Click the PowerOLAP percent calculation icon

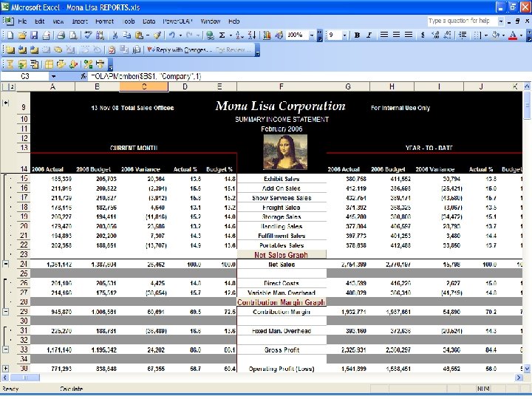click(x=89, y=64)
